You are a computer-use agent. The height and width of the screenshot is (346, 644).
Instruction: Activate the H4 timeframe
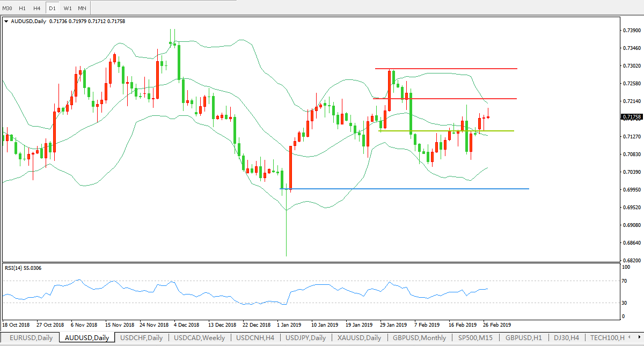pos(36,8)
